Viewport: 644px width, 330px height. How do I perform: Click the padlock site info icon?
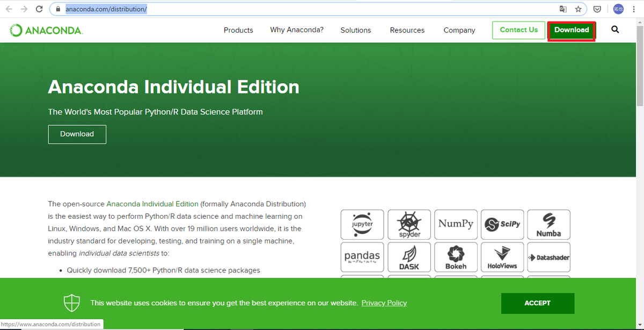point(58,9)
